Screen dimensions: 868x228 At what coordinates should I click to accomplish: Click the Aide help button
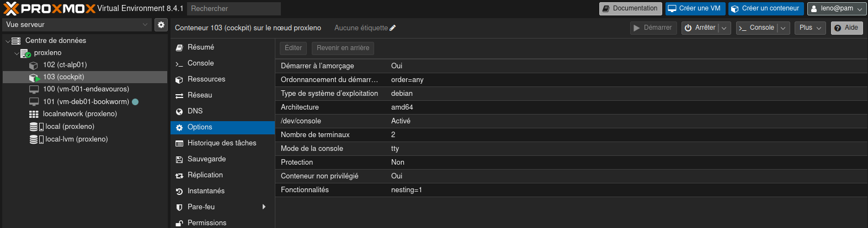point(846,28)
